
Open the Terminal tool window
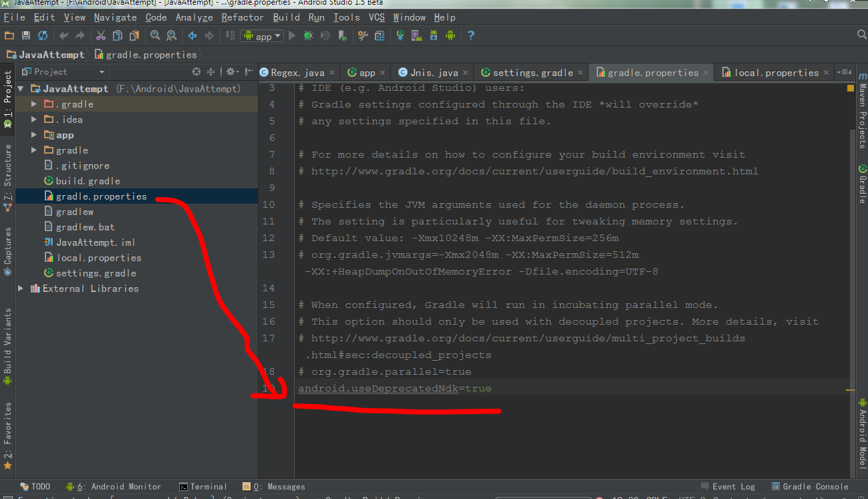pos(203,487)
